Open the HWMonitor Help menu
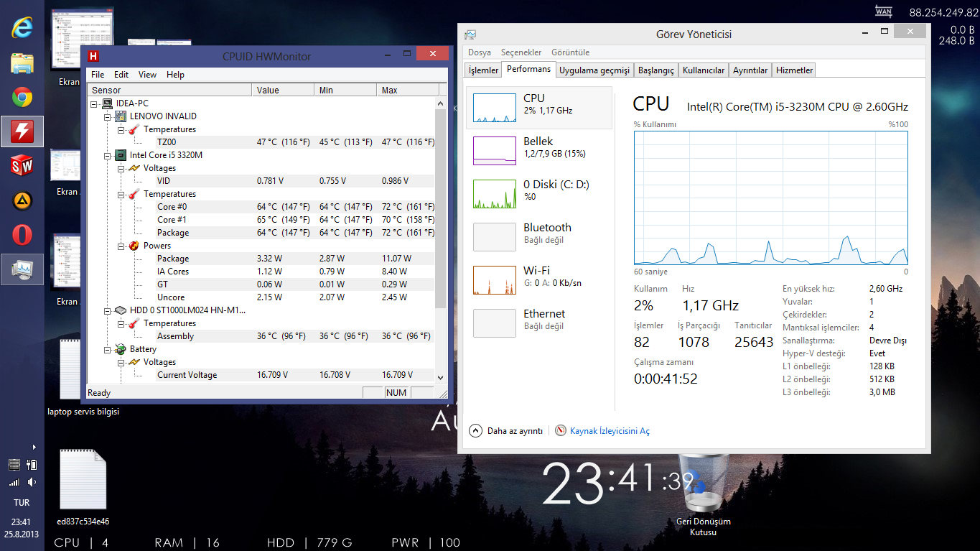 pos(175,75)
